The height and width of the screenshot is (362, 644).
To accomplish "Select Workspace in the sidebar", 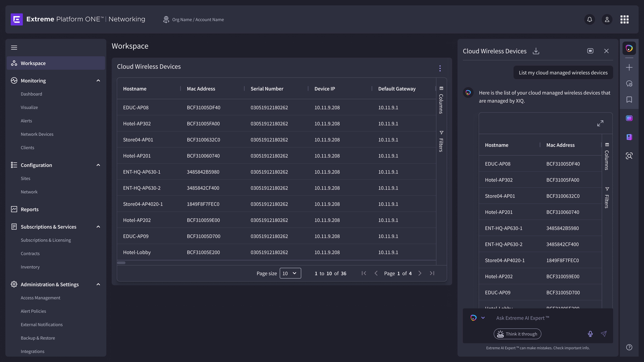I will 56,63.
